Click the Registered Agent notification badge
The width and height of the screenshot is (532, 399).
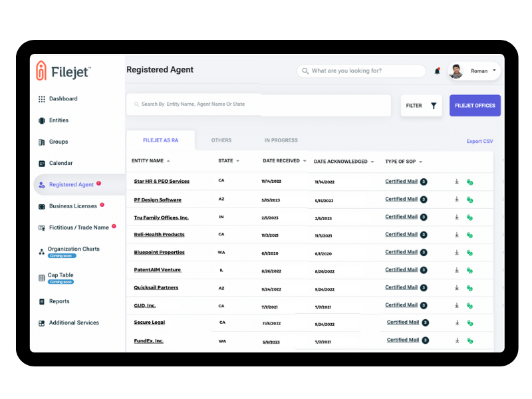click(98, 184)
